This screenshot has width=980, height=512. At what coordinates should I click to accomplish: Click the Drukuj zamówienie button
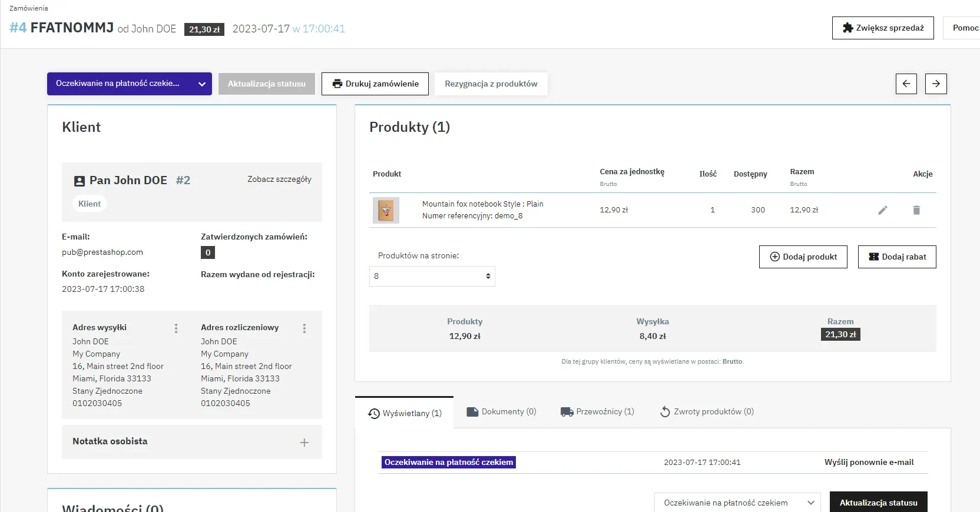click(376, 84)
